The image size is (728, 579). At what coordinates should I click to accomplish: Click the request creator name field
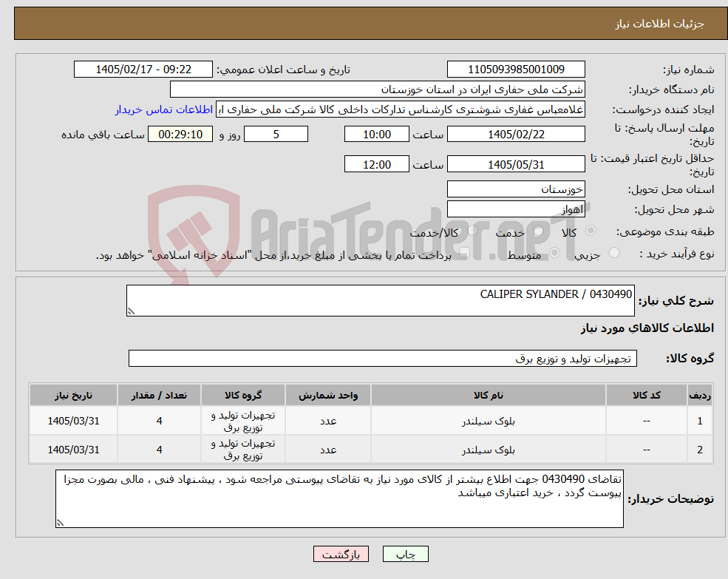[x=400, y=109]
